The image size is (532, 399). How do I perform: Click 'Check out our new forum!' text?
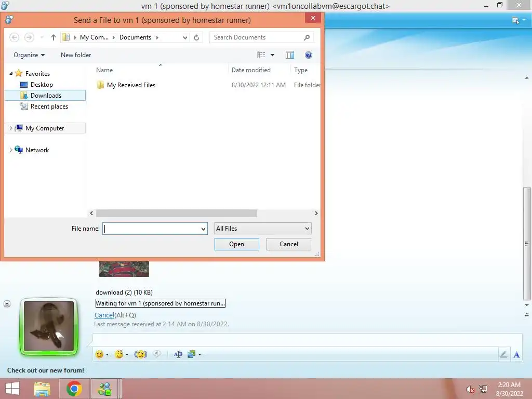(46, 370)
